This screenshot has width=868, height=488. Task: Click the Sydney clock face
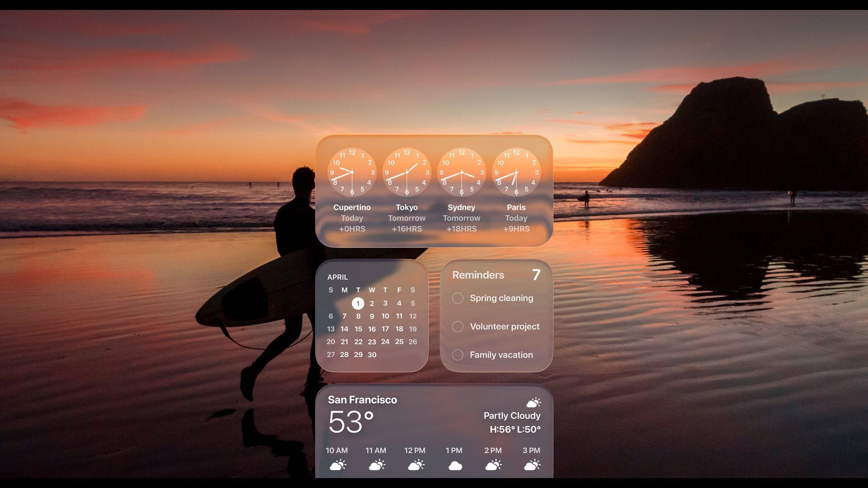[461, 173]
